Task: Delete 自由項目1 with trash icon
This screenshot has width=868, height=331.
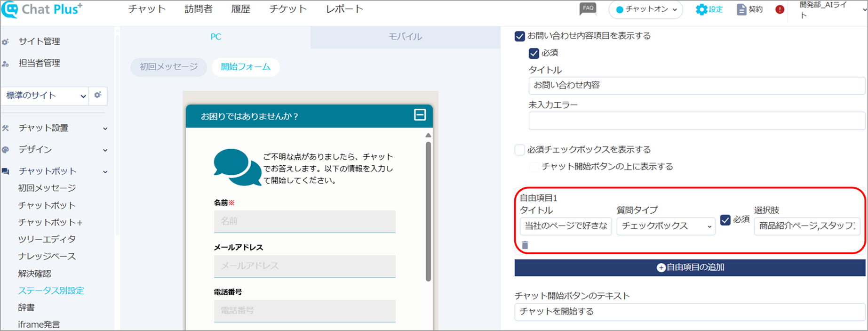Action: 525,245
